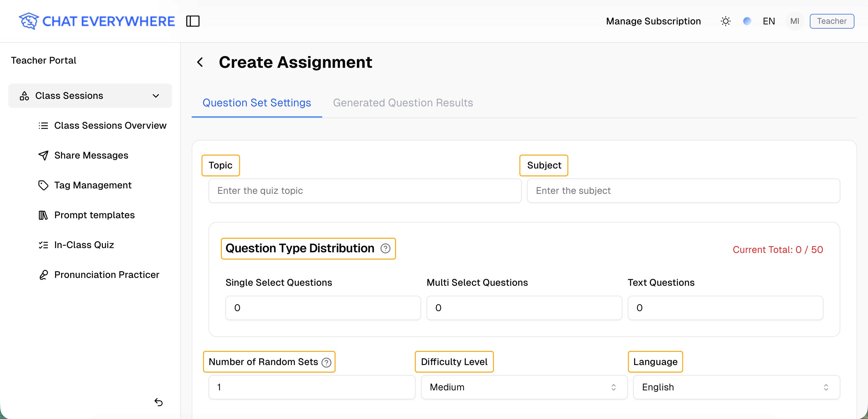Open Share Messages from the sidebar

[x=91, y=155]
